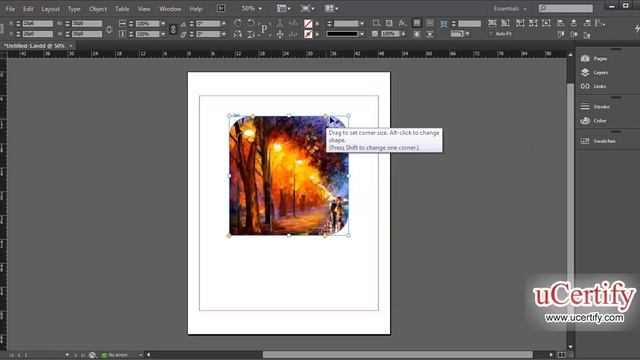
Task: Click the Height input field
Action: click(87, 34)
